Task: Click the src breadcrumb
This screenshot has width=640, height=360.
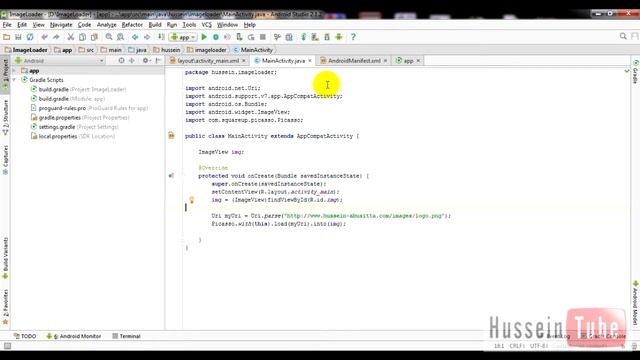Action: pyautogui.click(x=87, y=50)
